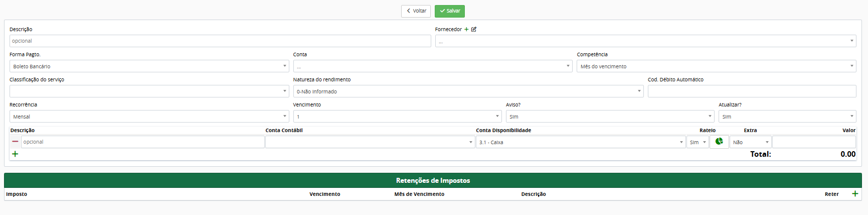Add a tax retention with plus icon
This screenshot has height=215, width=868.
click(x=855, y=194)
